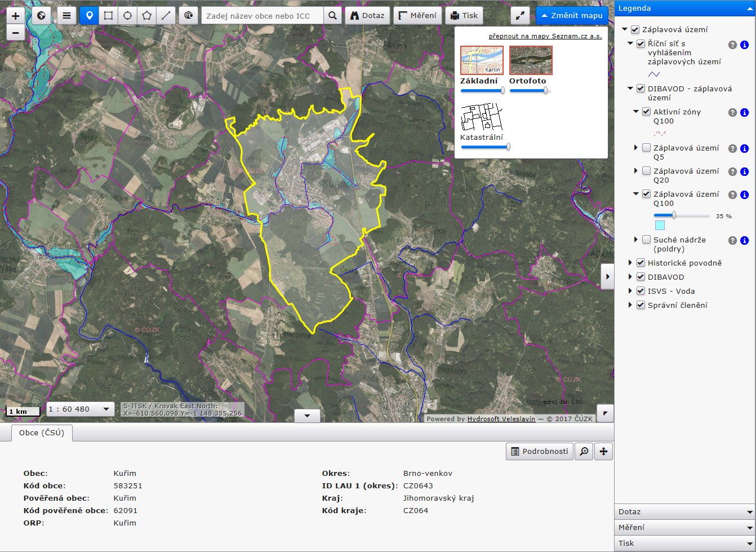Uncheck Aktivní zóny Q100 layer

pyautogui.click(x=646, y=112)
